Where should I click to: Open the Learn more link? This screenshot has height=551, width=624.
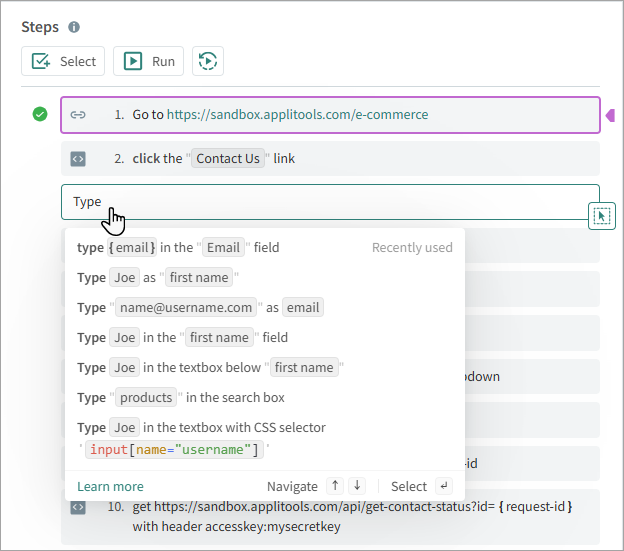coord(110,487)
